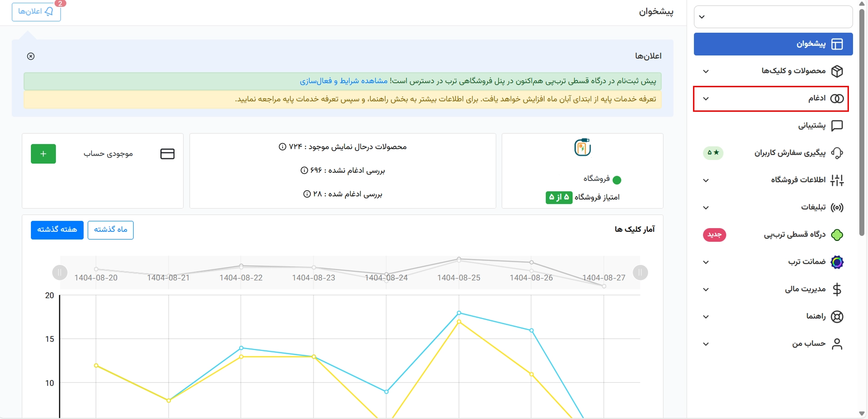
Task: Switch to the ماه گذشته chart tab
Action: pyautogui.click(x=111, y=230)
